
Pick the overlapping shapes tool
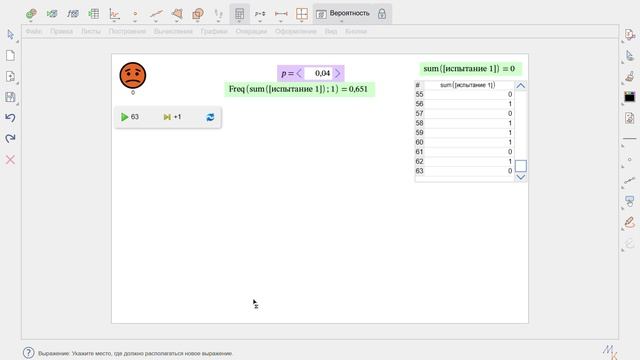(x=198, y=14)
